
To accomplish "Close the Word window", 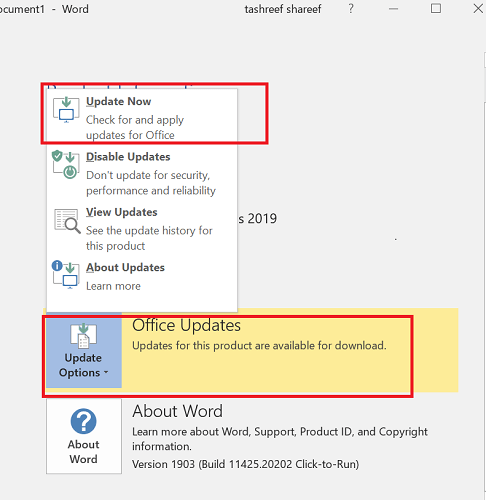I will click(478, 8).
